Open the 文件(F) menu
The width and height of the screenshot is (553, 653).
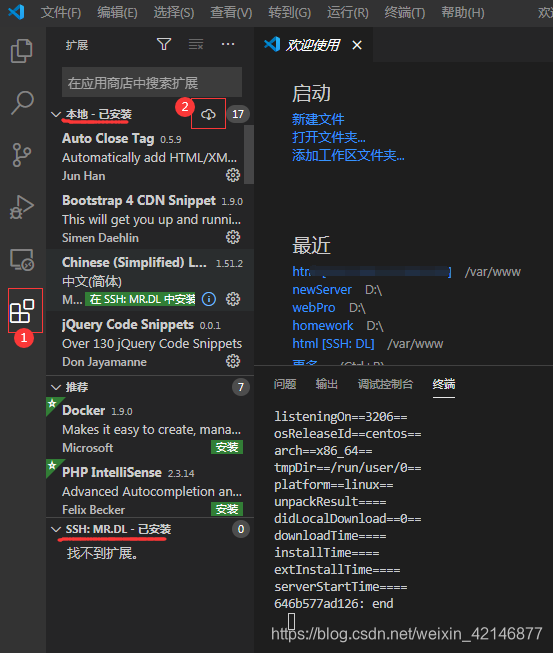(61, 12)
